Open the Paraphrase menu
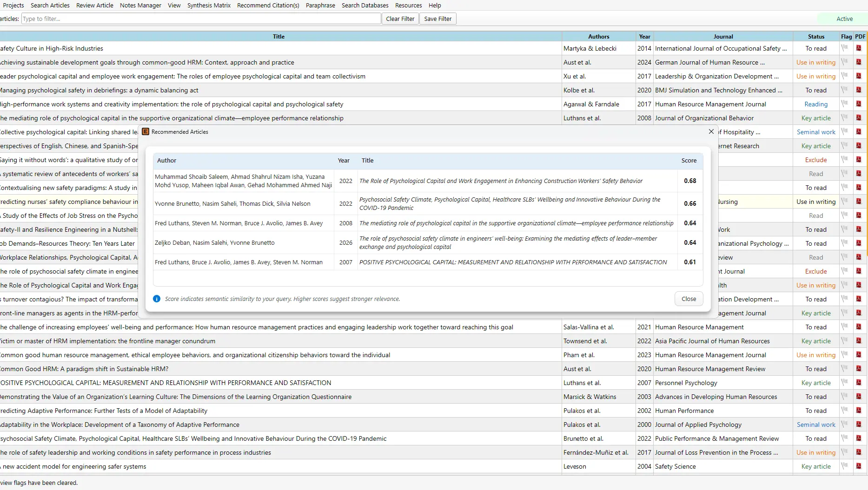The width and height of the screenshot is (868, 490). pos(320,5)
